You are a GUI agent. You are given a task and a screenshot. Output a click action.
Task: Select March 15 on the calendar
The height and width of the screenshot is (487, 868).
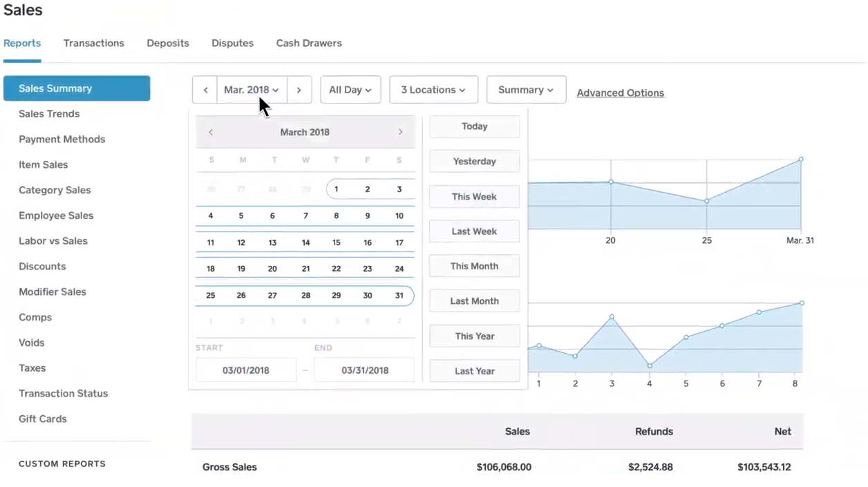(x=336, y=242)
